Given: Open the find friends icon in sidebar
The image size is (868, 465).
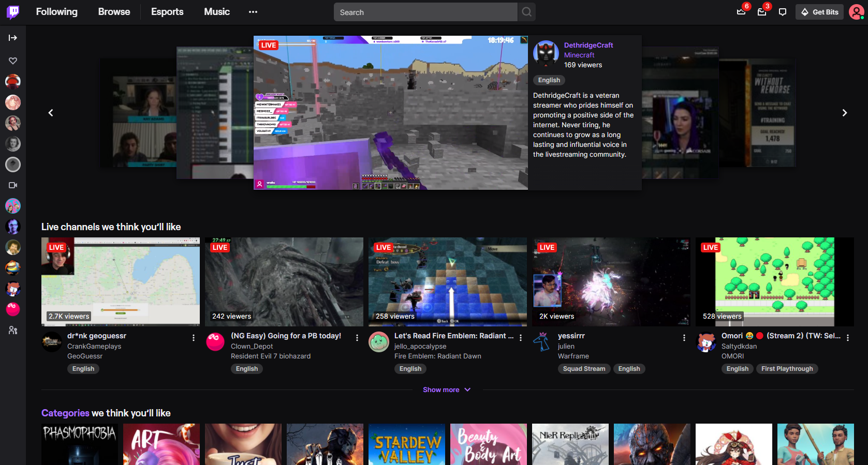Looking at the screenshot, I should click(13, 330).
